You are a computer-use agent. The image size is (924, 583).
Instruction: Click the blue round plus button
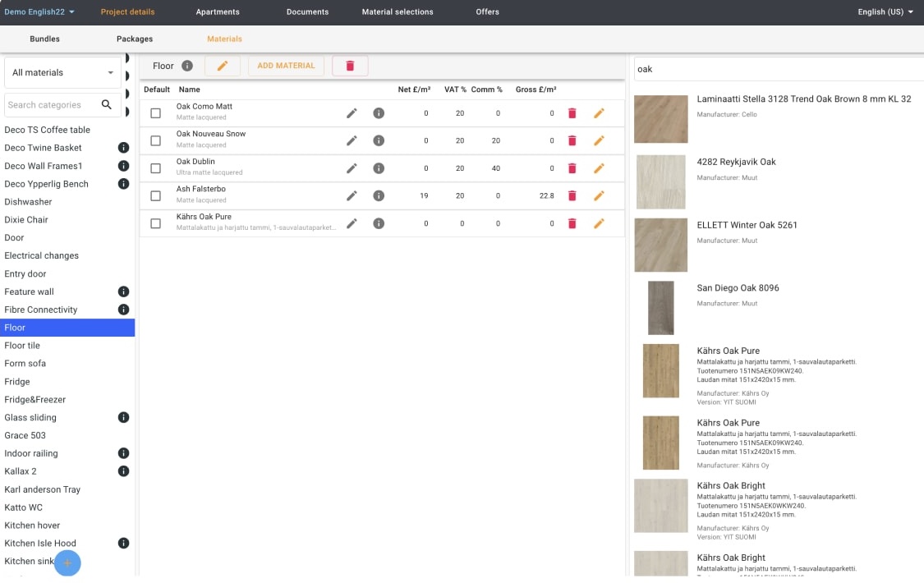coord(67,563)
